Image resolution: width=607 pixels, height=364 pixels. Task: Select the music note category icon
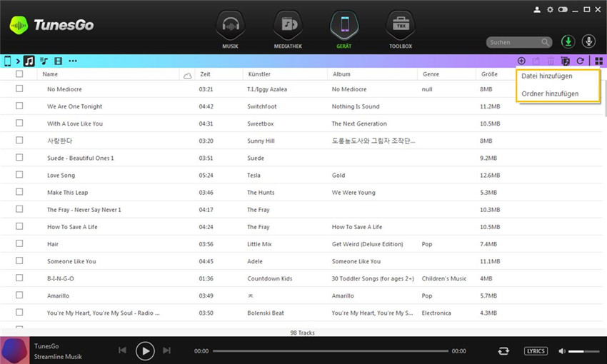[29, 61]
